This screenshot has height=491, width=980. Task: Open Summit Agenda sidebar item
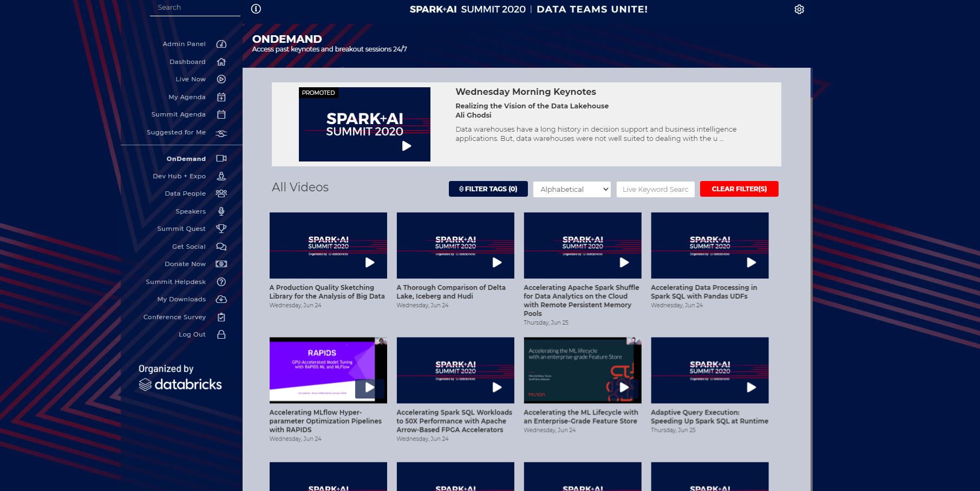tap(178, 114)
